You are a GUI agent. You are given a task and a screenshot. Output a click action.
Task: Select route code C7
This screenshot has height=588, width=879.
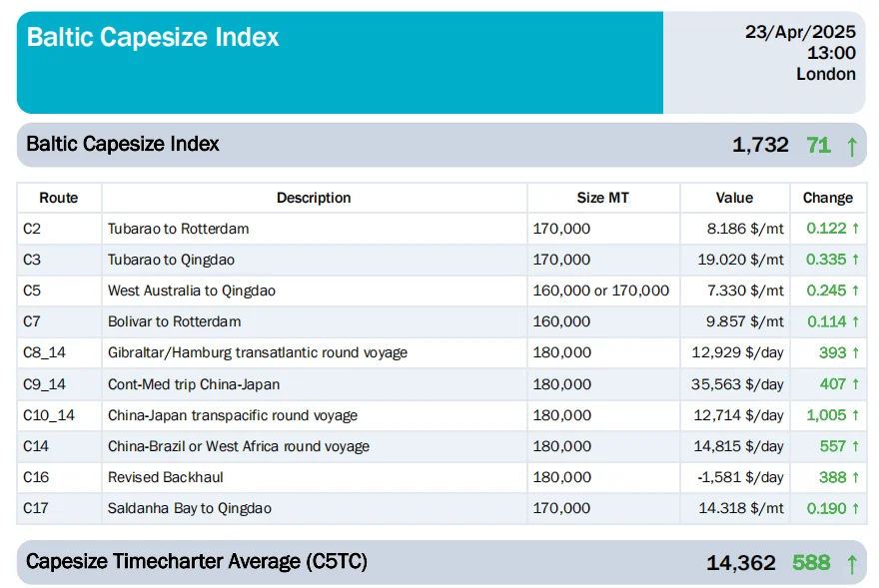click(x=32, y=321)
